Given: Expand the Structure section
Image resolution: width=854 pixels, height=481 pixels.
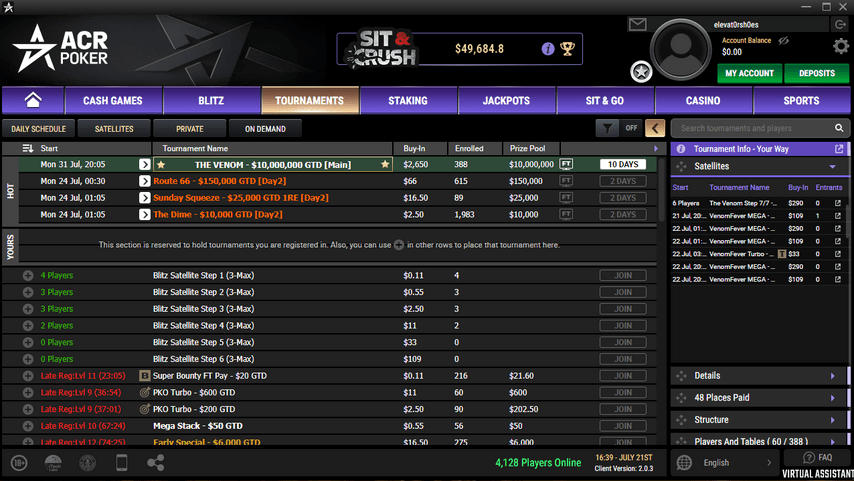Looking at the screenshot, I should click(x=759, y=420).
